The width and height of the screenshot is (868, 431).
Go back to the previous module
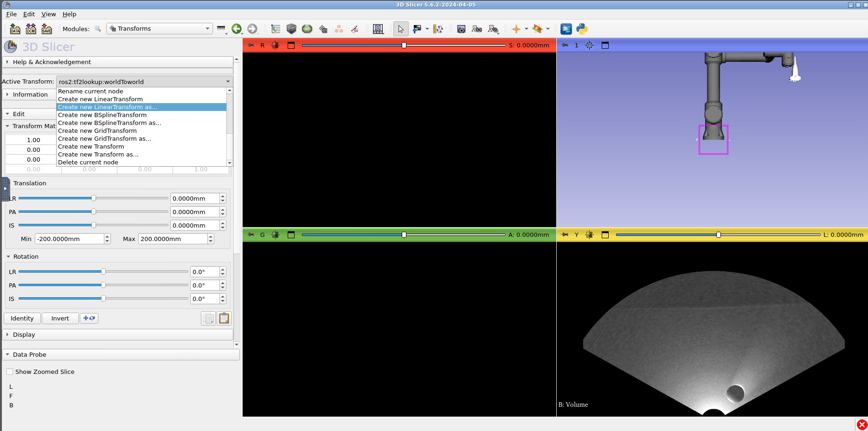tap(237, 29)
